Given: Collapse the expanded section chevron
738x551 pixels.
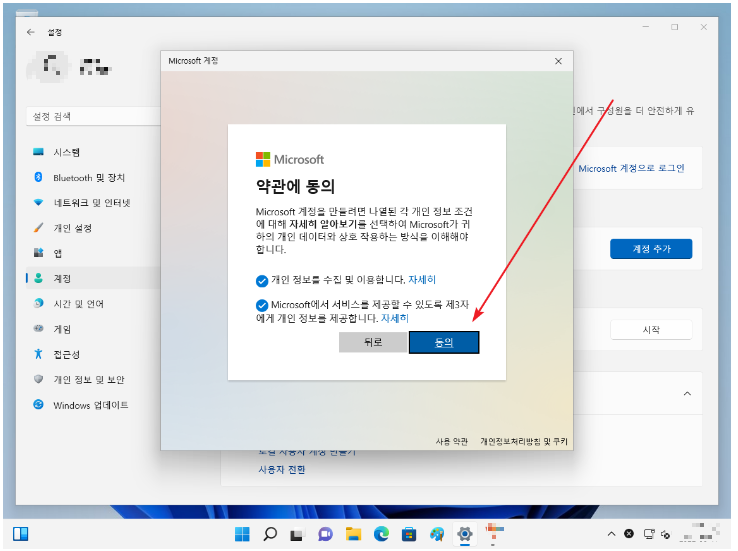Looking at the screenshot, I should (687, 394).
